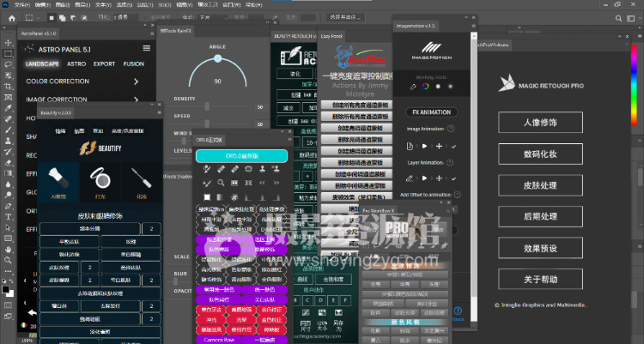This screenshot has height=344, width=644.
Task: Go to Photoshop Home screen
Action: coord(12,18)
